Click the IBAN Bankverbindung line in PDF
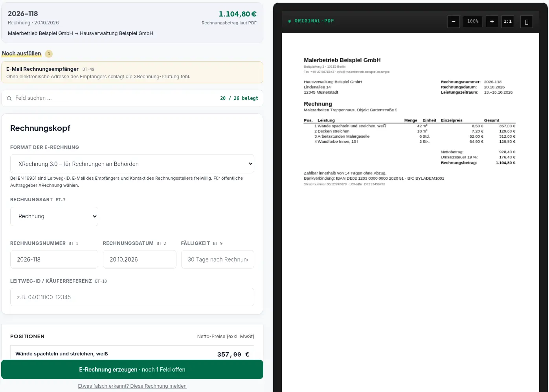549x392 pixels. (x=374, y=178)
